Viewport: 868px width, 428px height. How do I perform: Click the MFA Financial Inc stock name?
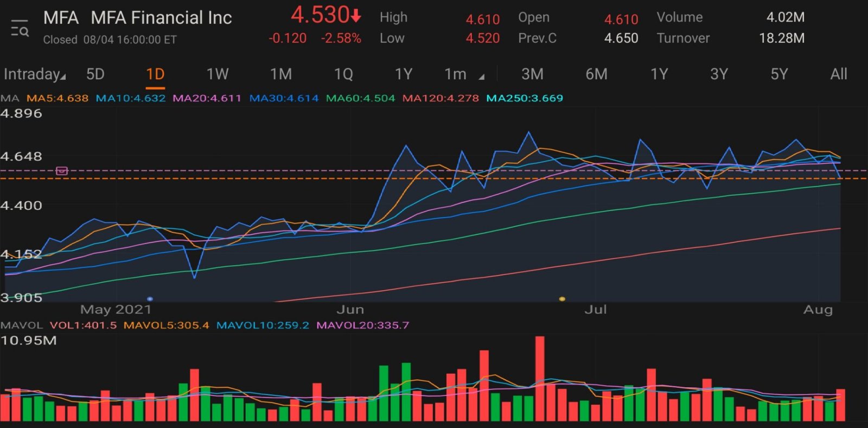tap(161, 18)
